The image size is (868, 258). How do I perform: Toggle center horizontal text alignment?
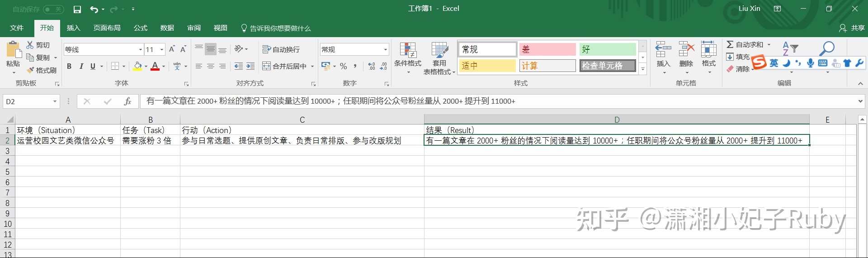click(211, 66)
